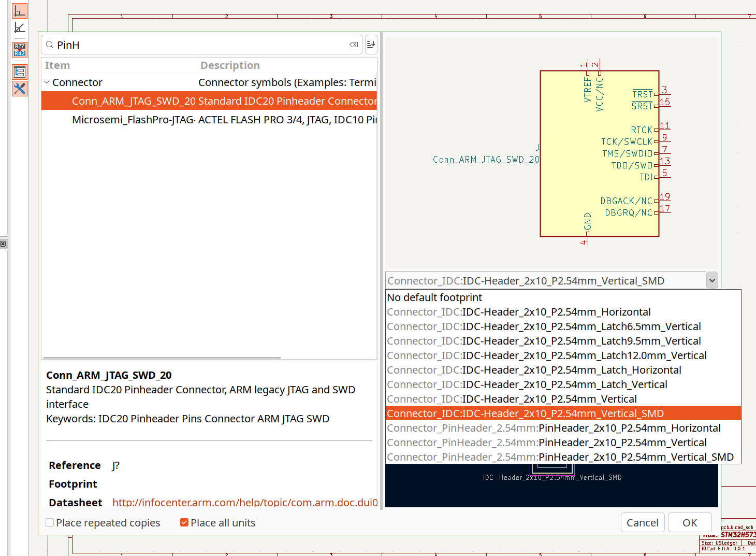The image size is (756, 556).
Task: Click the 90-degree line mode icon
Action: click(19, 10)
